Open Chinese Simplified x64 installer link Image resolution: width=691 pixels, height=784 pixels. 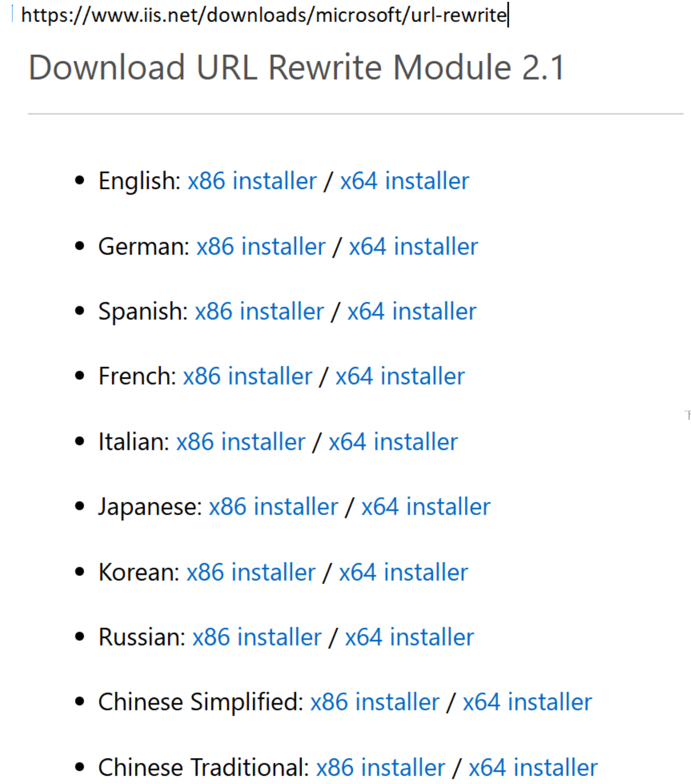click(527, 702)
